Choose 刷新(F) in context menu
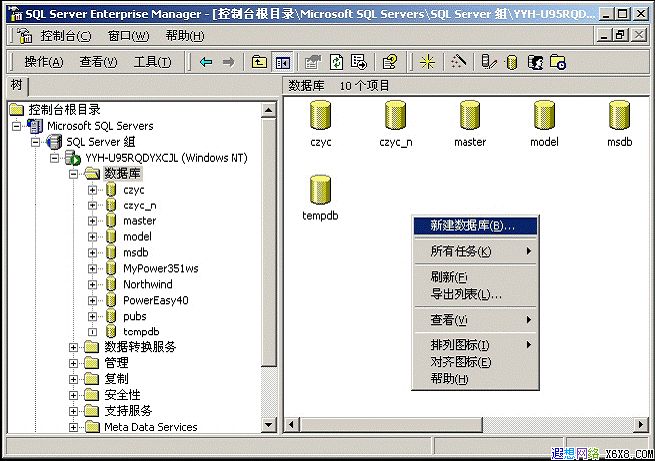Viewport: 655px width, 461px height. click(475, 277)
